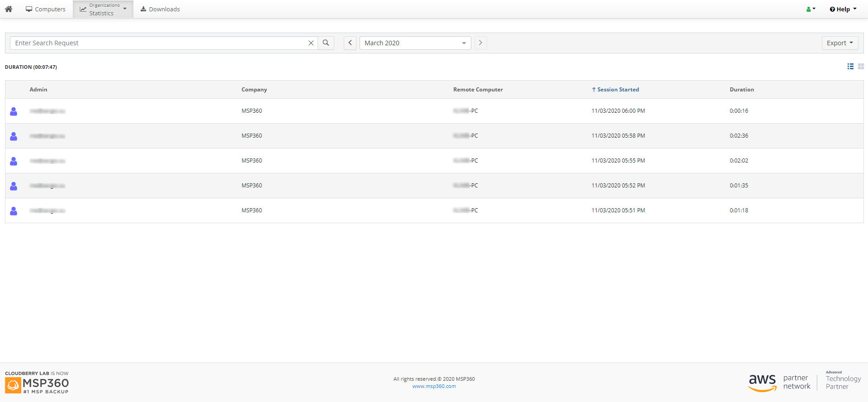Screen dimensions: 868x402
Task: Clear the search field with X icon
Action: [311, 43]
